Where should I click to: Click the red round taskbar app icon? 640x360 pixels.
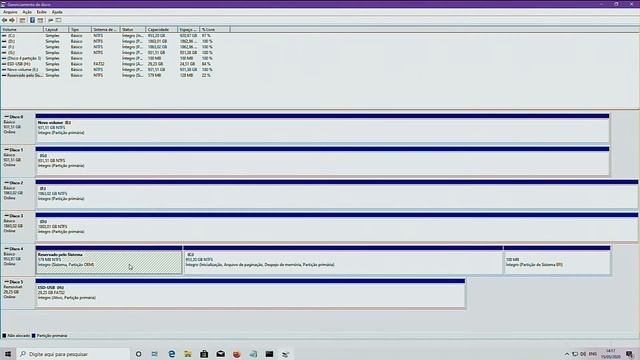coord(237,354)
